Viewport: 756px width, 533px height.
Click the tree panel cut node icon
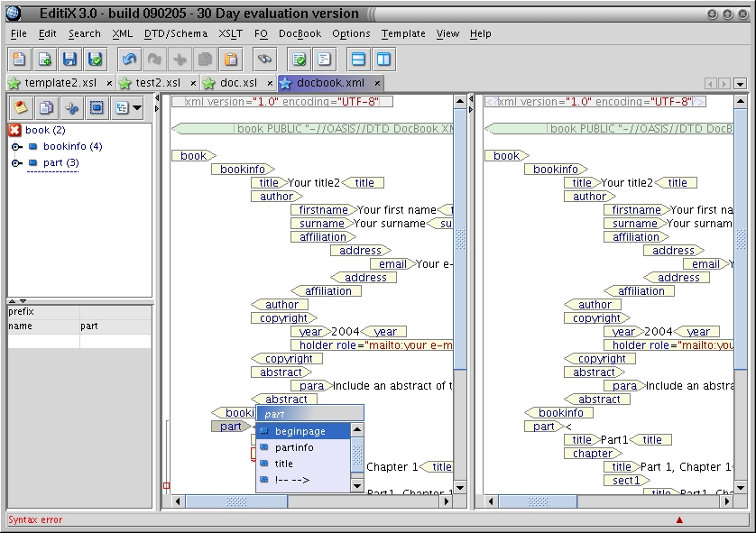(x=72, y=107)
